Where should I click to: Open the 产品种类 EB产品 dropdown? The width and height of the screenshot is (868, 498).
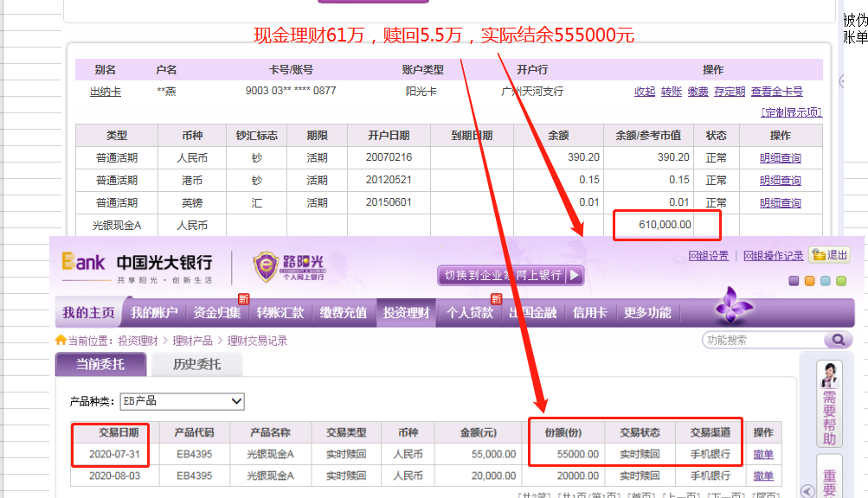point(182,401)
